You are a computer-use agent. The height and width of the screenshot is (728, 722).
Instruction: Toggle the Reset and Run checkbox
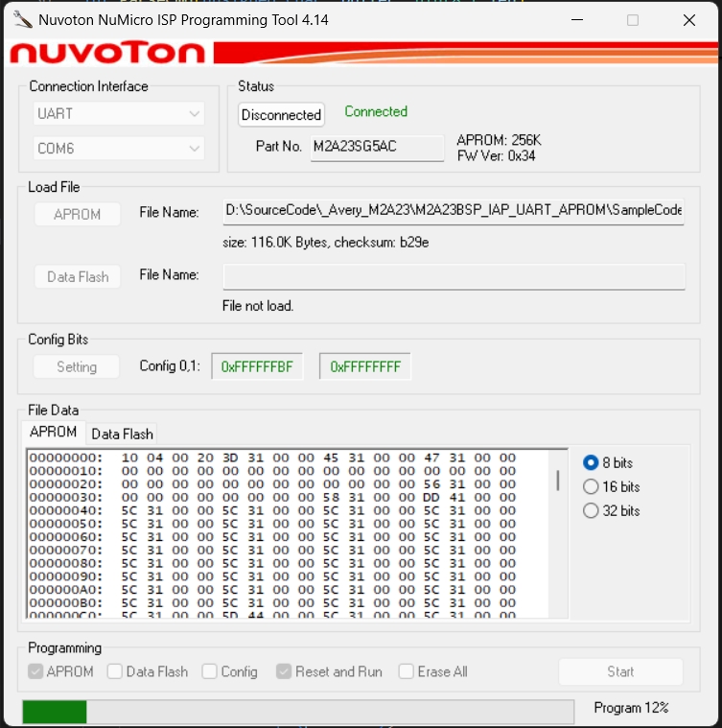tap(285, 671)
